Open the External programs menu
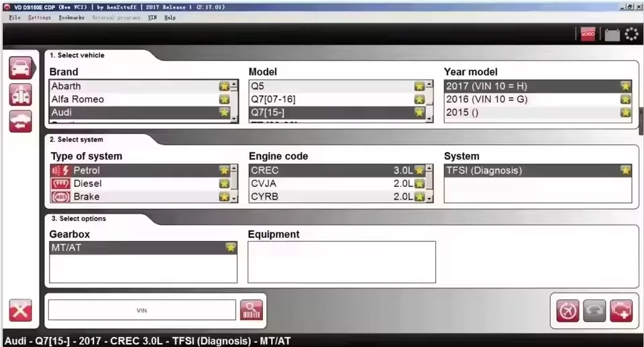The width and height of the screenshot is (644, 347). point(116,17)
